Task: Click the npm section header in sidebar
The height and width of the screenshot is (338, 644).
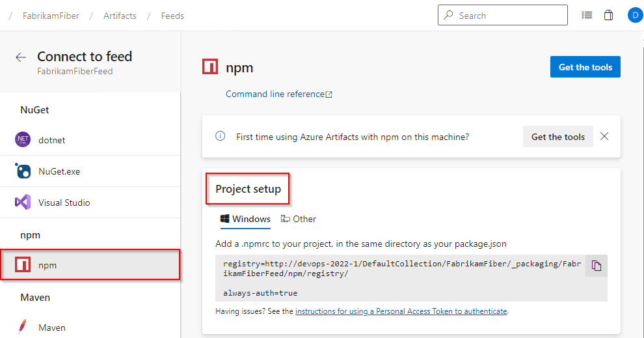Action: tap(31, 235)
